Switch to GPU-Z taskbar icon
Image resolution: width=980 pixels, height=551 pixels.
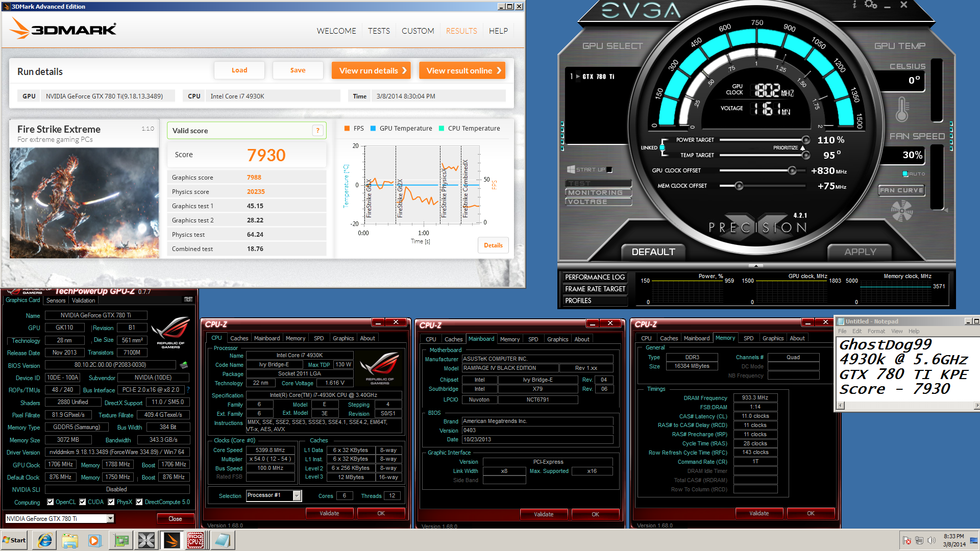121,540
